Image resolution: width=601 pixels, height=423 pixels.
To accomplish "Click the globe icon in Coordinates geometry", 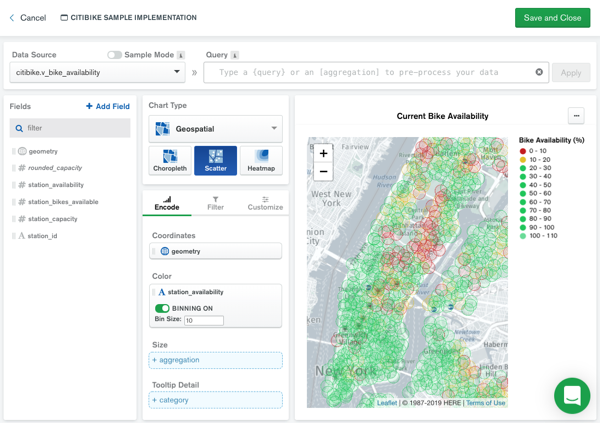I will [165, 251].
